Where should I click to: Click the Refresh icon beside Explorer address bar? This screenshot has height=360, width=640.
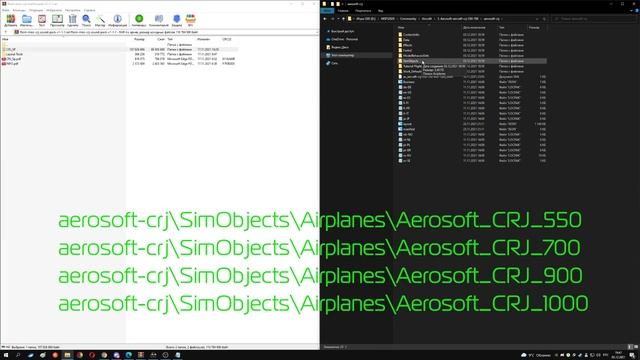click(544, 19)
